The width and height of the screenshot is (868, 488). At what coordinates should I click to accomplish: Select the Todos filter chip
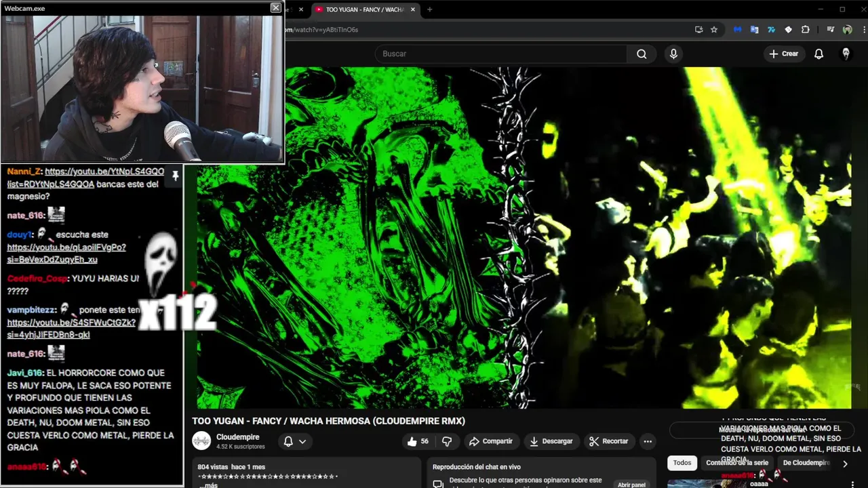click(x=682, y=463)
